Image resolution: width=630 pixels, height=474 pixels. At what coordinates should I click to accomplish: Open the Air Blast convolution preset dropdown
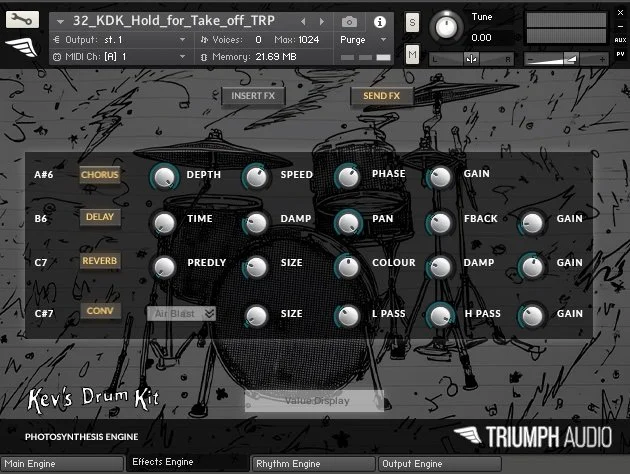click(x=181, y=314)
